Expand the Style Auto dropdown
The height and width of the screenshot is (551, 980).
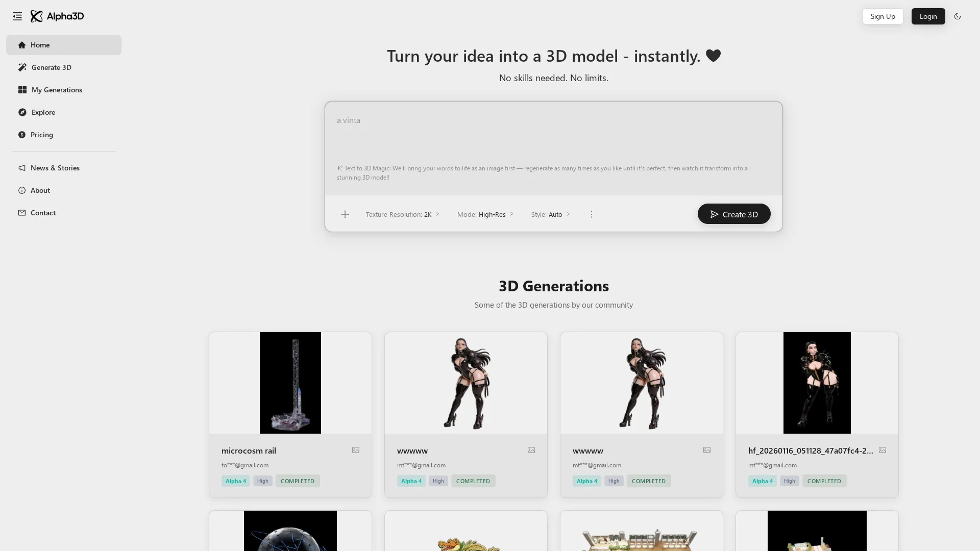550,214
